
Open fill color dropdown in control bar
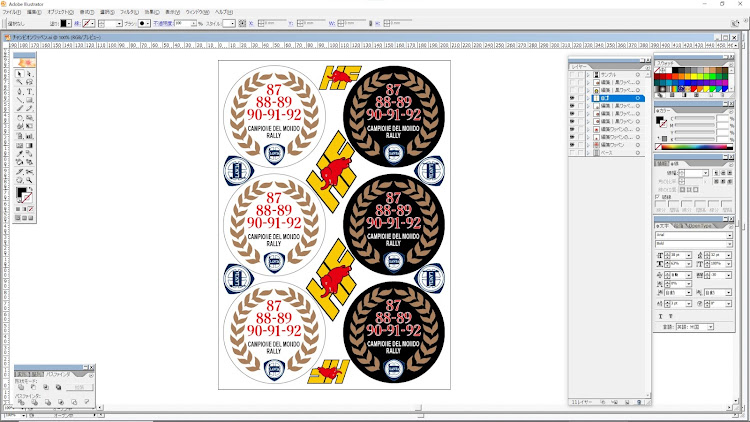coord(69,23)
